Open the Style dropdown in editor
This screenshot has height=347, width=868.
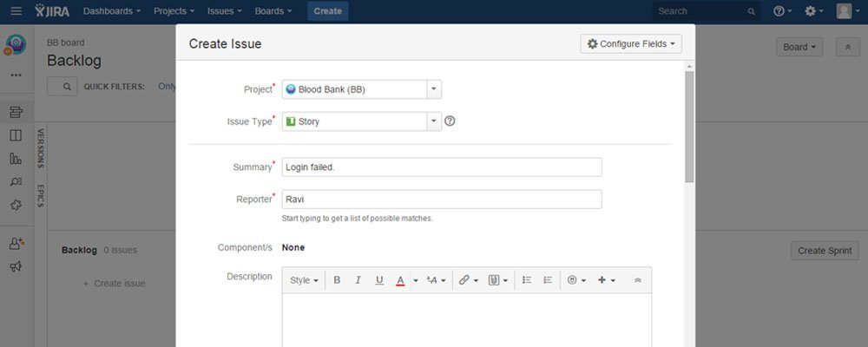pyautogui.click(x=303, y=280)
